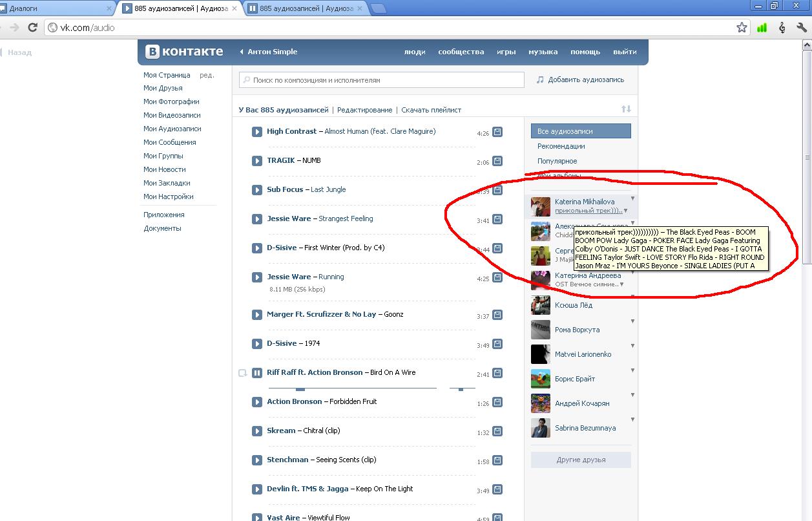The width and height of the screenshot is (812, 521).
Task: Click save icon for Marger Goonz track
Action: pos(497,315)
